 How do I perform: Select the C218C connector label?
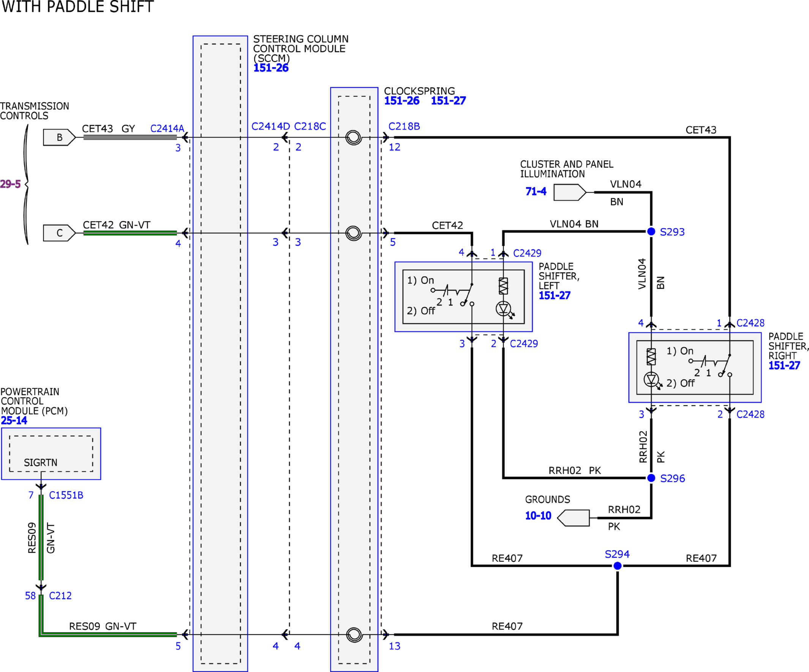click(x=310, y=126)
